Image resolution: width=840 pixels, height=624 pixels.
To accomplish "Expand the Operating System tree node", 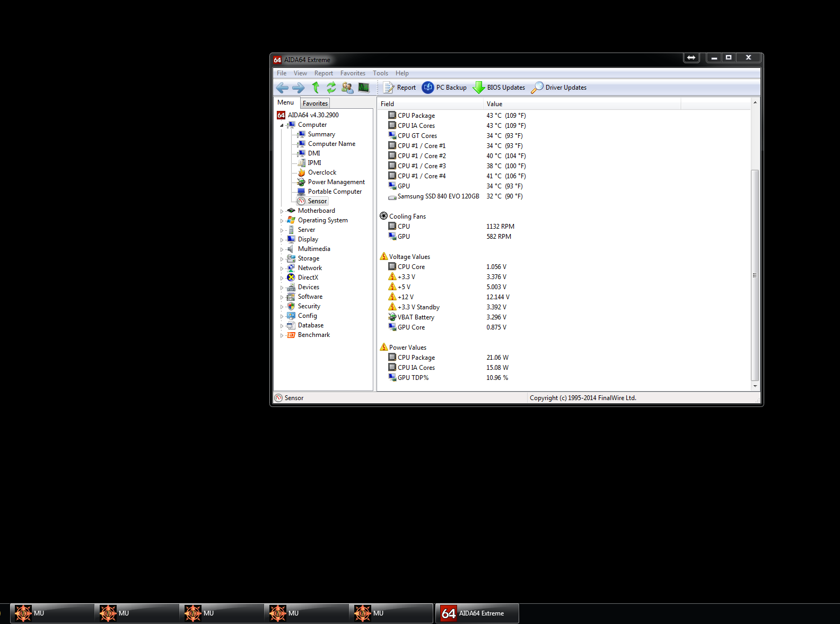I will [x=282, y=221].
